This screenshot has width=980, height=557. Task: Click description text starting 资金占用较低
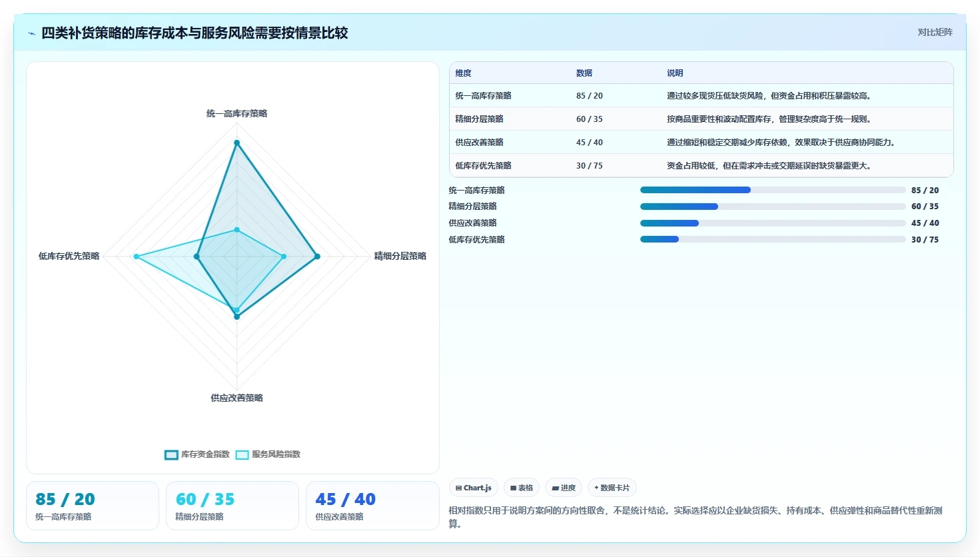(x=769, y=166)
